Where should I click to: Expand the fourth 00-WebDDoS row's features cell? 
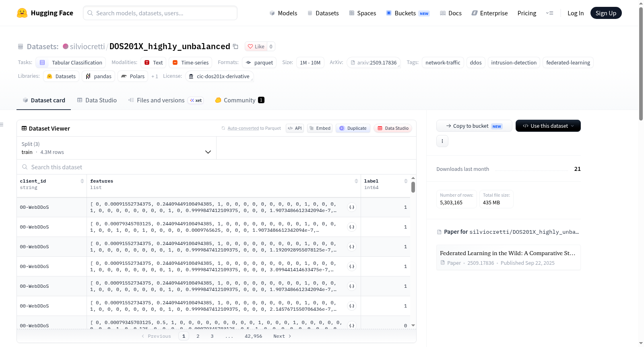coord(352,266)
